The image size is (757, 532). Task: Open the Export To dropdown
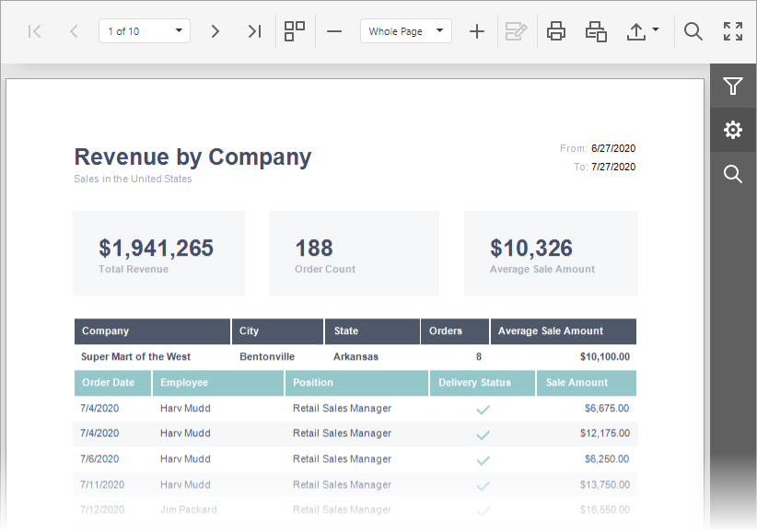click(x=642, y=31)
